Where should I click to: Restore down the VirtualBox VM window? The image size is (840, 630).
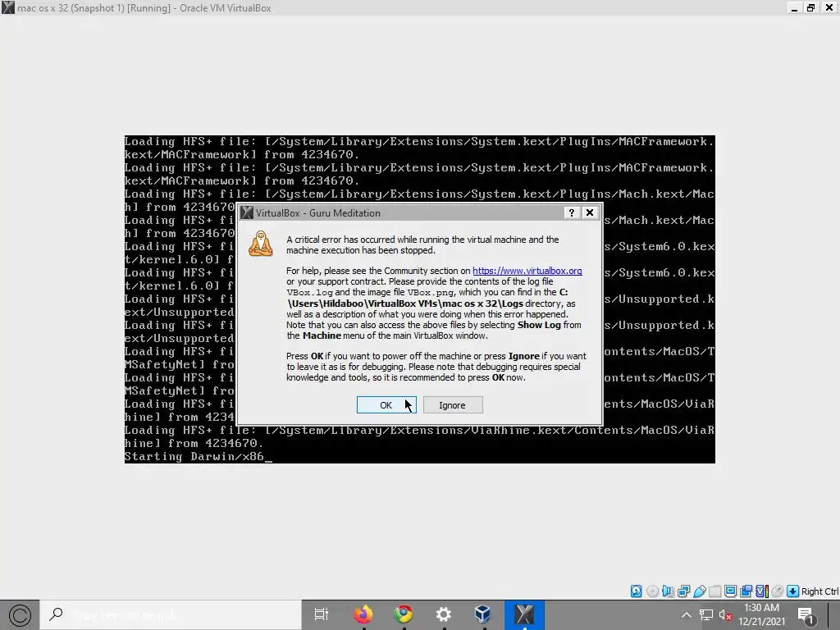tap(811, 7)
